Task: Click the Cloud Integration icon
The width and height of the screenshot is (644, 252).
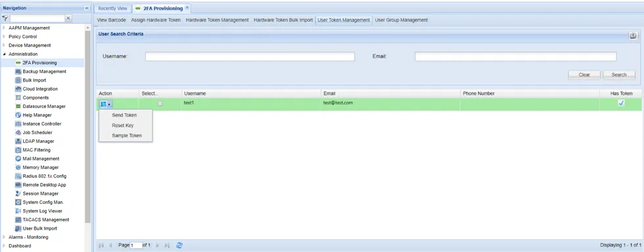Action: coord(18,89)
